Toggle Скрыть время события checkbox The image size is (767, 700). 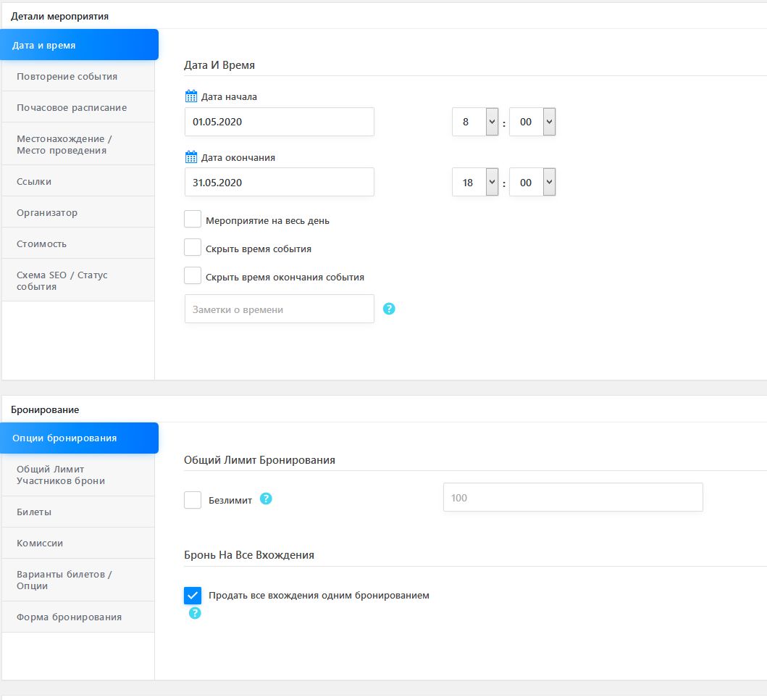tap(193, 248)
